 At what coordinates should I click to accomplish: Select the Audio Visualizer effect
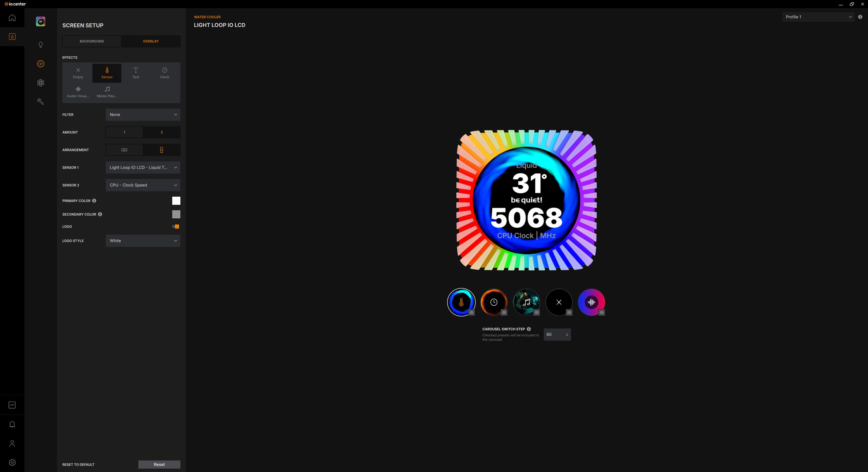(x=78, y=92)
